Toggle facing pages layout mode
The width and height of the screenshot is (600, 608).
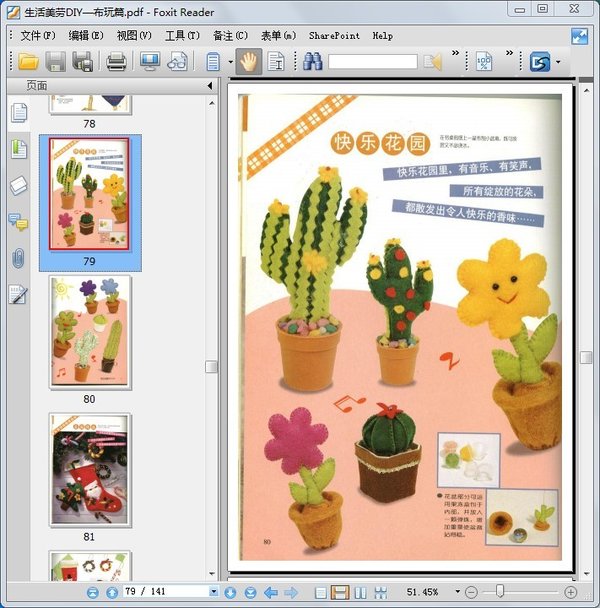360,592
